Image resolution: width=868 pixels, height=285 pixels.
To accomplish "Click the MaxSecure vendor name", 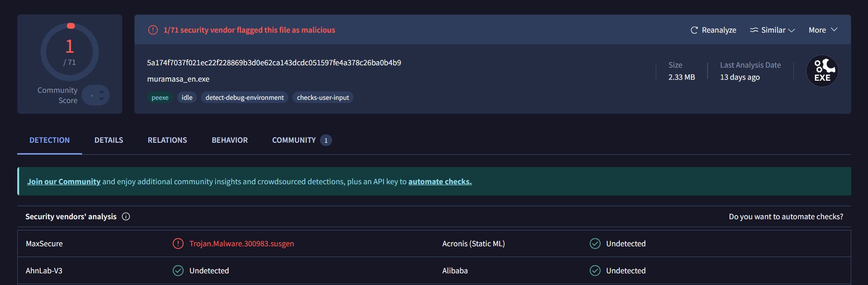I will pos(44,243).
